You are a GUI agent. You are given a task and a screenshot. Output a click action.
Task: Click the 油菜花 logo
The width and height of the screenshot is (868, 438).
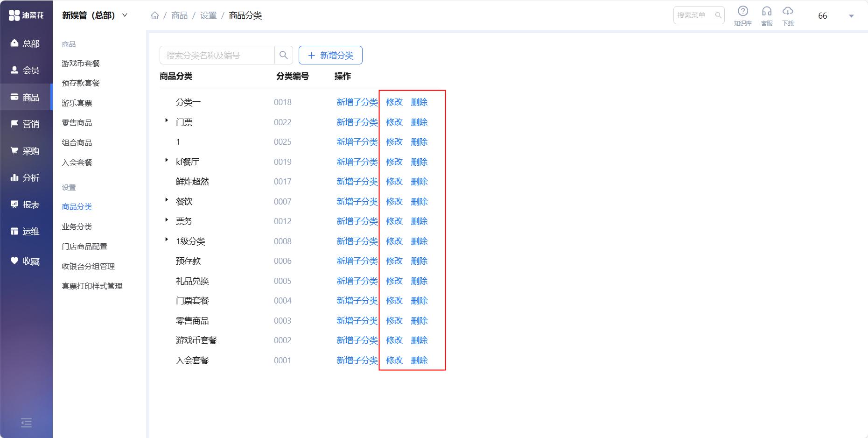pos(26,15)
